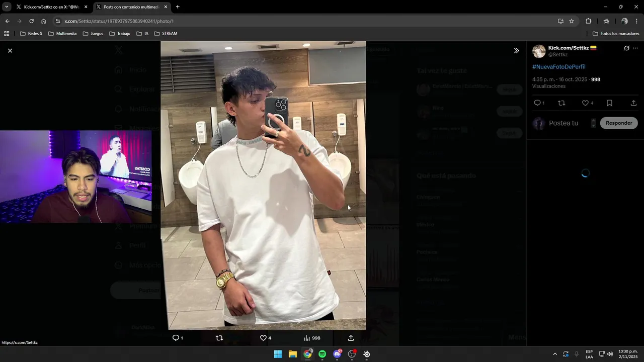Click the install app icon in address bar
The height and width of the screenshot is (362, 644).
[x=560, y=21]
